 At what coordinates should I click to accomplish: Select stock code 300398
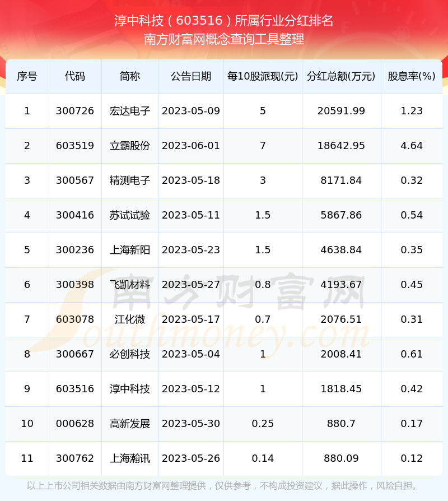tap(75, 285)
